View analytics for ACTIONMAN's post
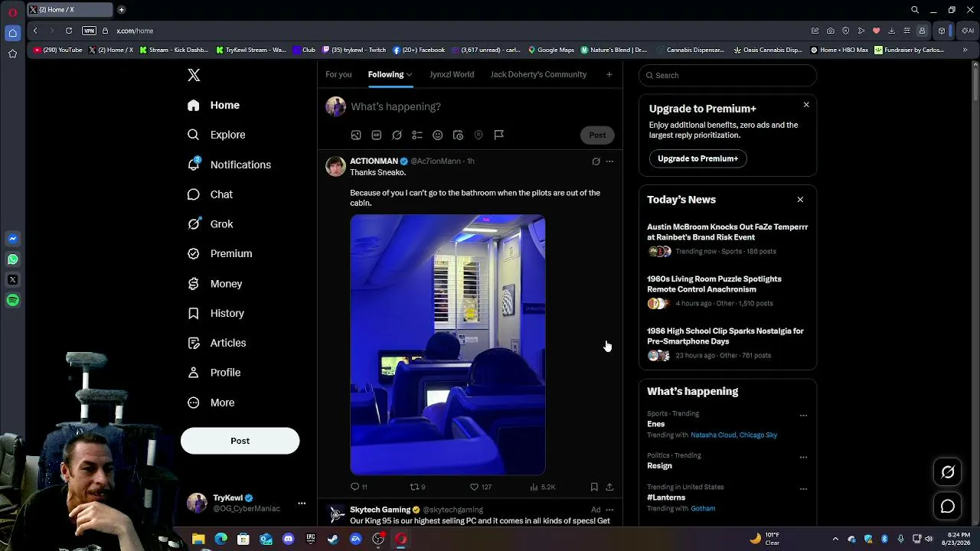This screenshot has width=980, height=551. 542,487
